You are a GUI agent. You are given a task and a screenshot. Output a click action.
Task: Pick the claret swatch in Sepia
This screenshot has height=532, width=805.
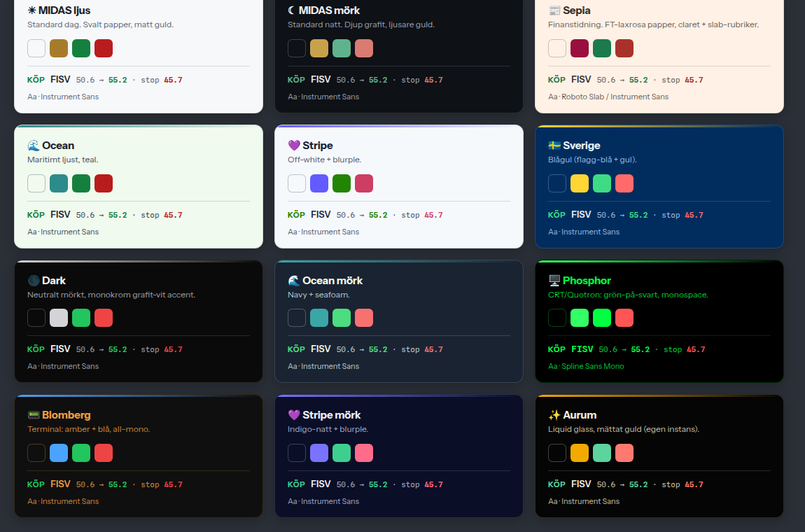(580, 48)
